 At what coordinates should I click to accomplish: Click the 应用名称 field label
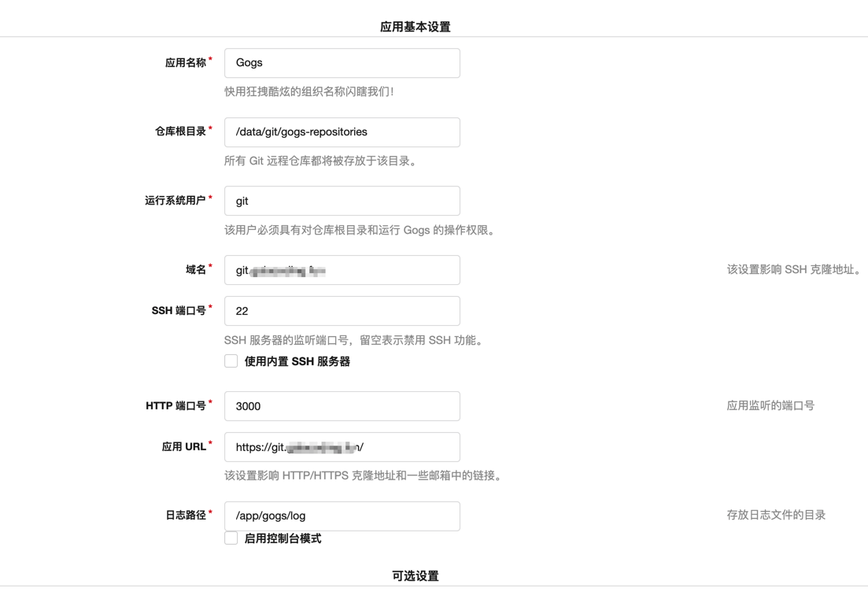point(186,63)
